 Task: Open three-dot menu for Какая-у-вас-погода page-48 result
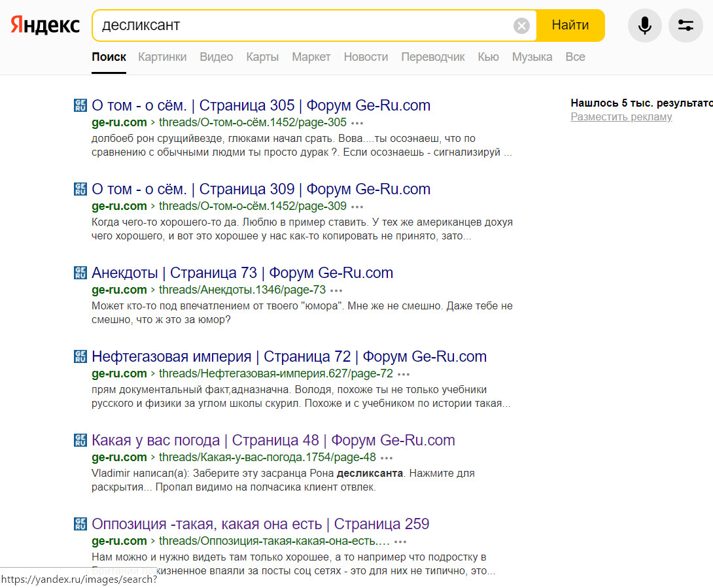387,458
